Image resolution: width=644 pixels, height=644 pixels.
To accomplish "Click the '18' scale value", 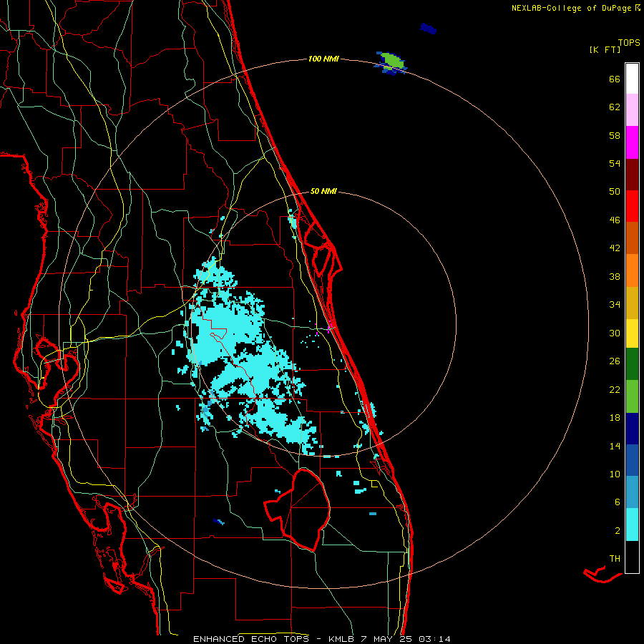I will [615, 418].
